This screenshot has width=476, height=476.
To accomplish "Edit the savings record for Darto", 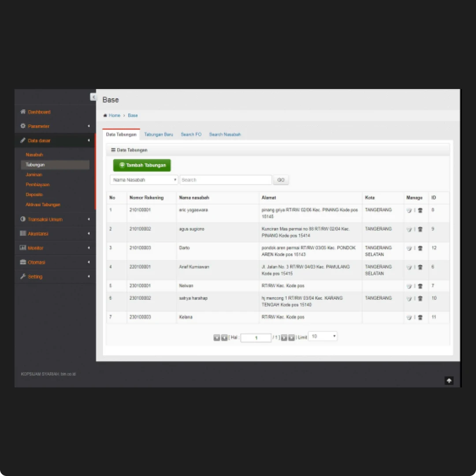I will 409,248.
